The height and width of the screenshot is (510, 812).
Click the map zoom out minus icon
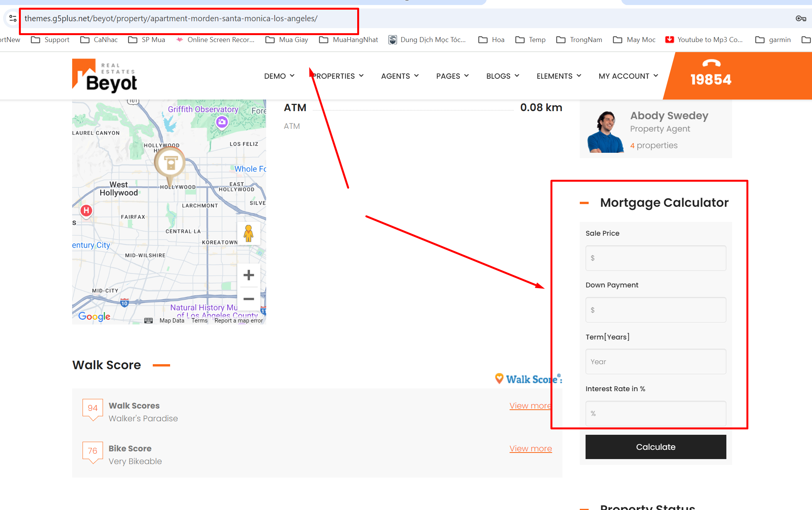(x=248, y=299)
